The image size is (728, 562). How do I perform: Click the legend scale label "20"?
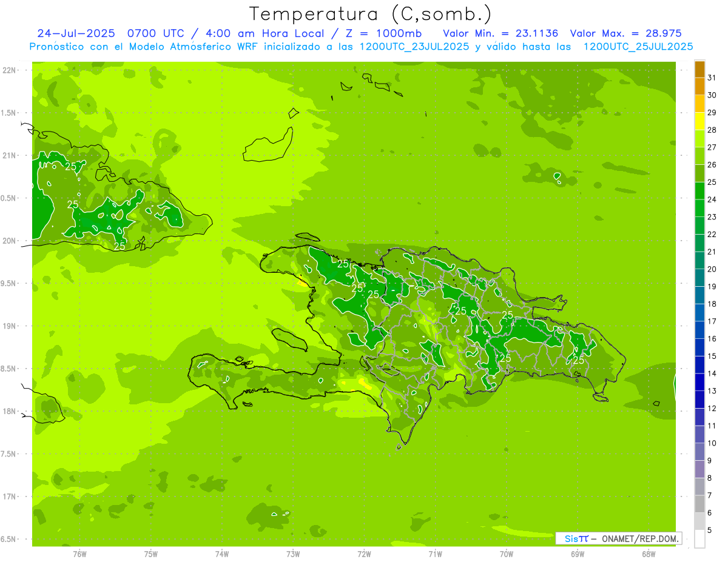(x=712, y=269)
